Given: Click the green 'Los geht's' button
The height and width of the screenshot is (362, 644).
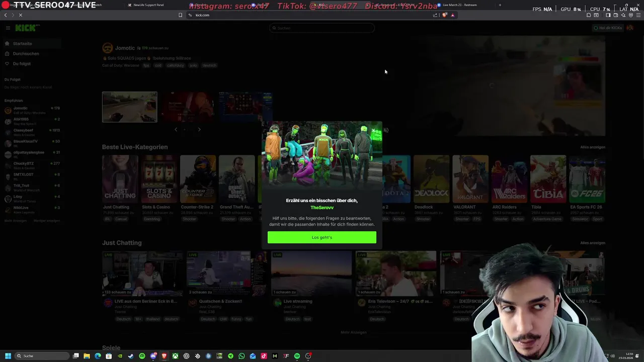Looking at the screenshot, I should pos(322,237).
